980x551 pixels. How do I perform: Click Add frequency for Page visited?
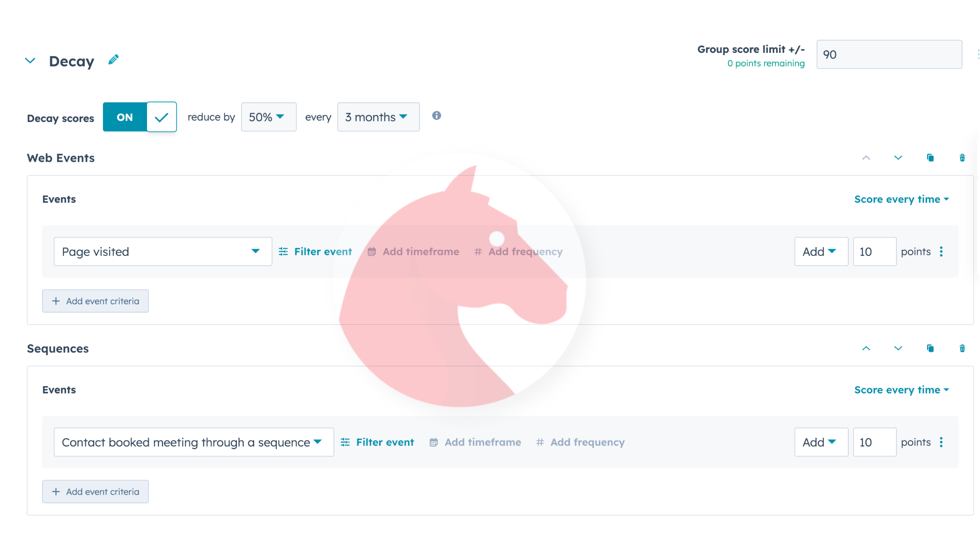(518, 251)
